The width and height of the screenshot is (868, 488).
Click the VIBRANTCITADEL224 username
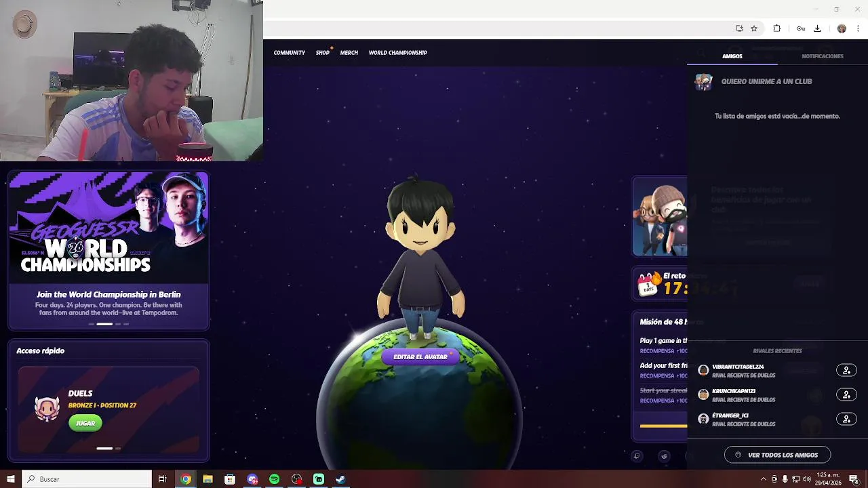tap(738, 367)
